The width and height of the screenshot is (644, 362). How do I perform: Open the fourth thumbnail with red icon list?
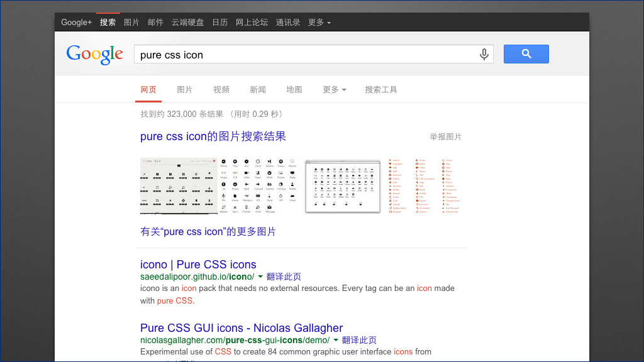(425, 186)
